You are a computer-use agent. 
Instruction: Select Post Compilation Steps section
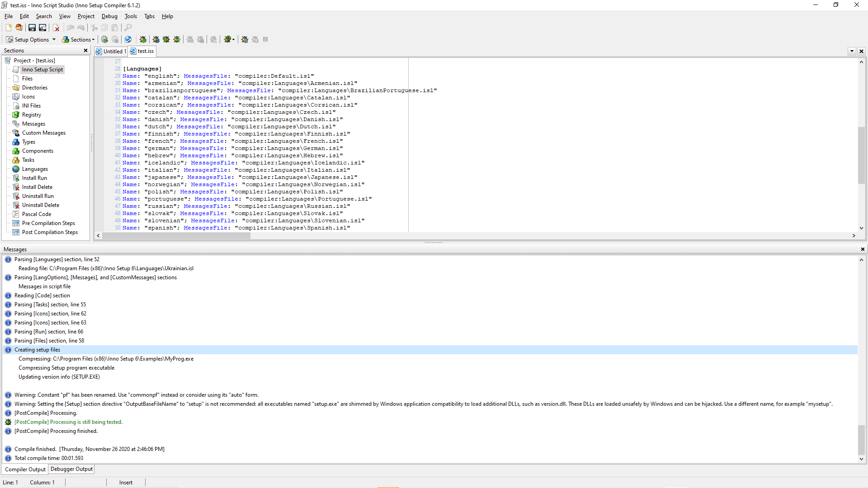pos(50,232)
